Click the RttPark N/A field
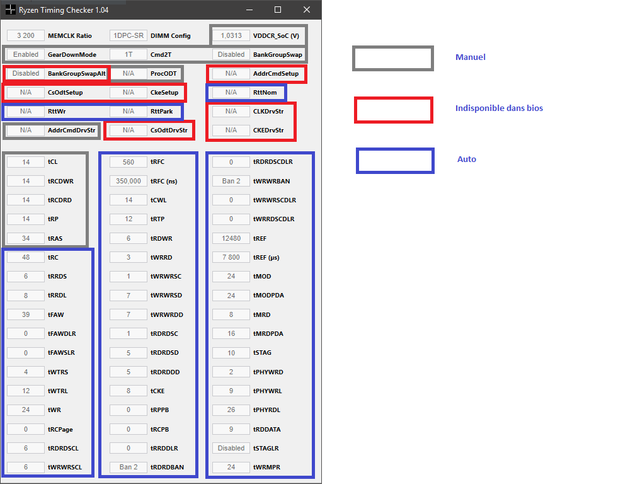640x484 pixels. (128, 111)
